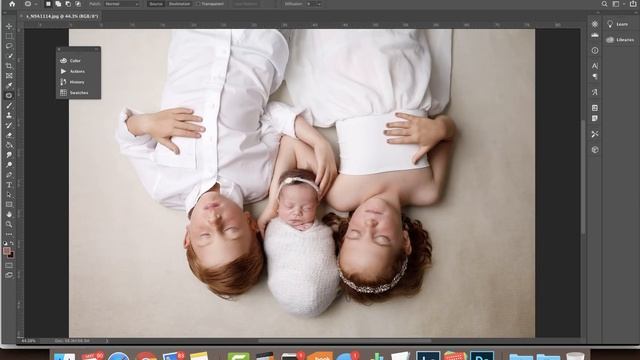Choose Add to Selection mode
Viewport: 640px width, 360px height.
58,4
